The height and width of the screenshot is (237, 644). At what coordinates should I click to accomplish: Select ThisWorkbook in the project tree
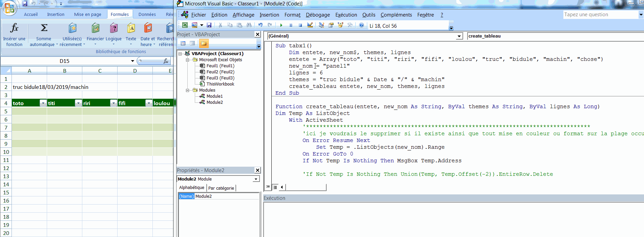point(220,84)
